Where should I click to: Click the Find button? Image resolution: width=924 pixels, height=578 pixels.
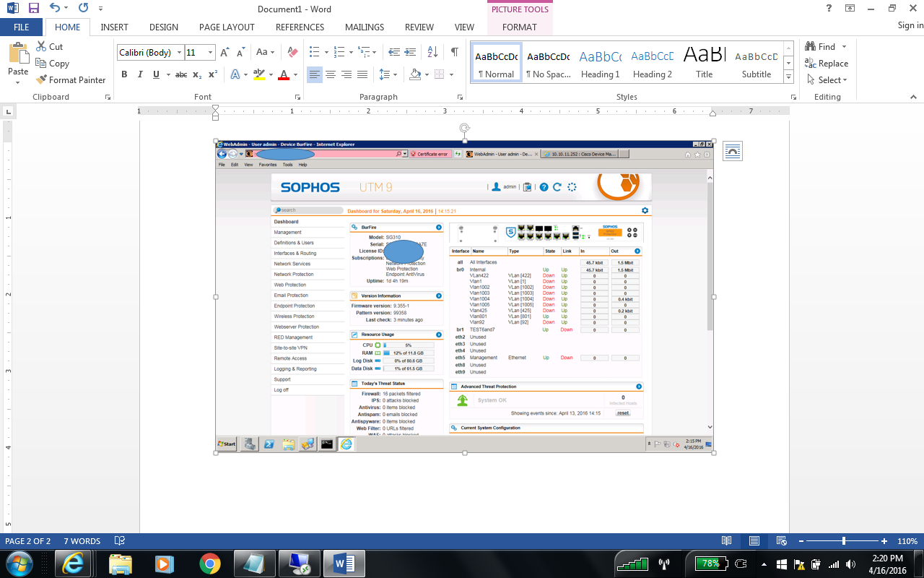click(x=821, y=47)
